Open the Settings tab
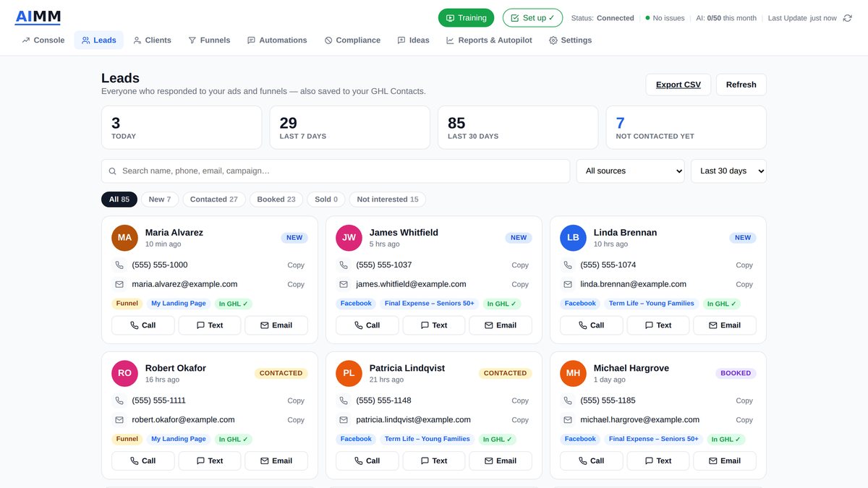868x488 pixels. pyautogui.click(x=571, y=40)
